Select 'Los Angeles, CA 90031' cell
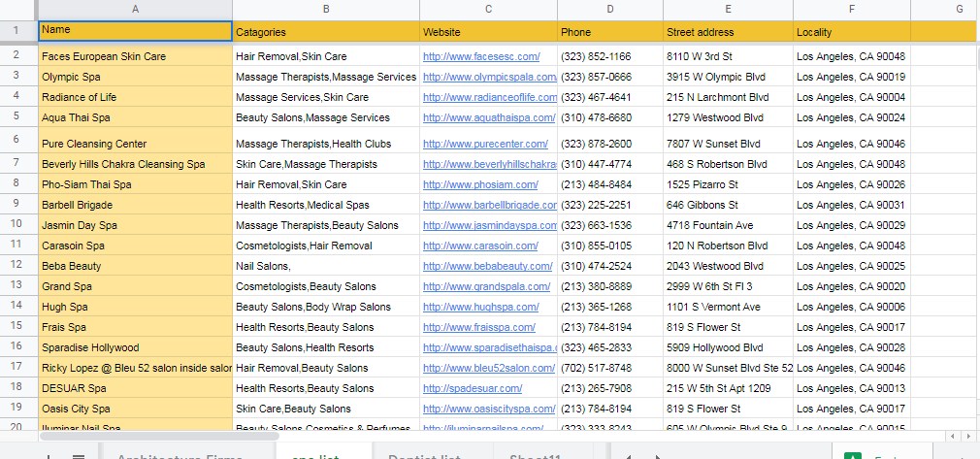 point(852,205)
